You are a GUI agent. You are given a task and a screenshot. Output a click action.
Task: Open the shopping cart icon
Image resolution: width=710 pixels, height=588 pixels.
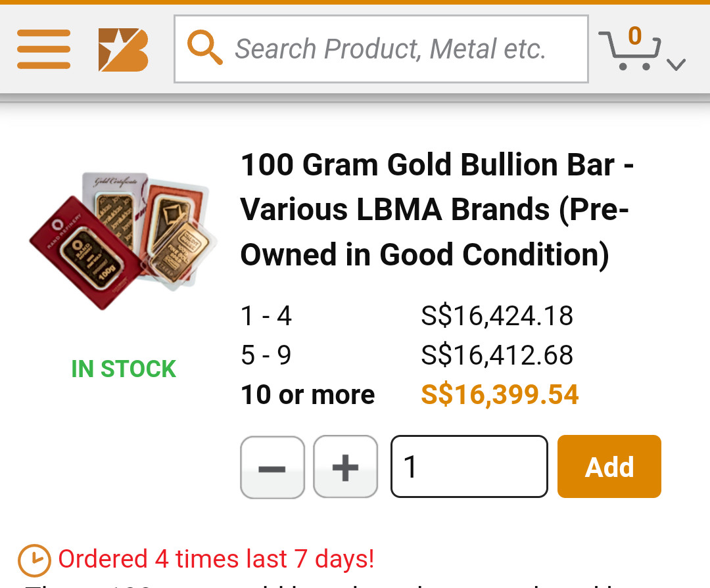(629, 51)
